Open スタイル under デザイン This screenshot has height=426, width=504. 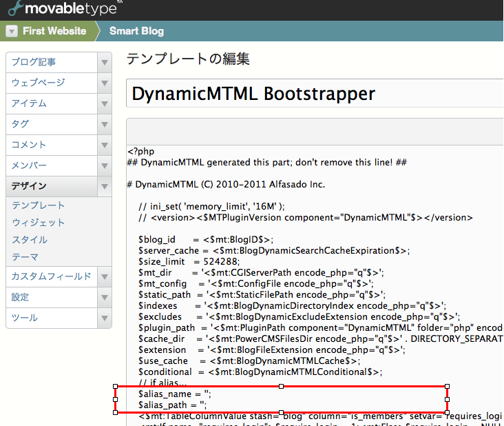(30, 240)
